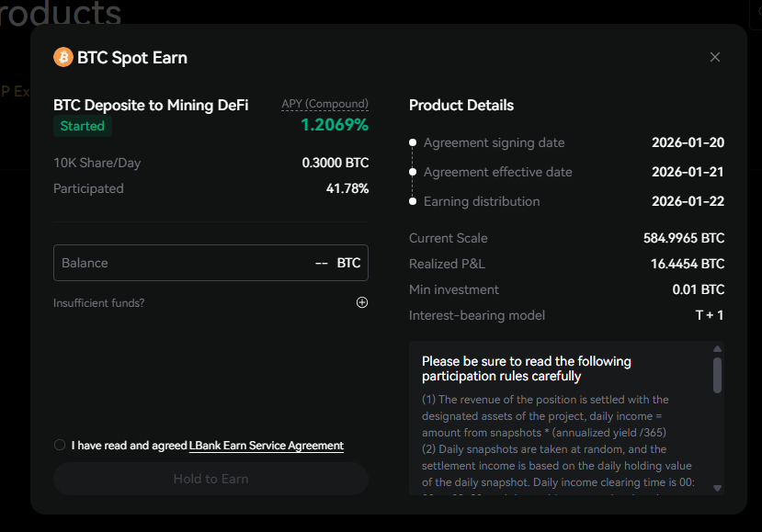Click the participation rules heading text
This screenshot has width=762, height=532.
[527, 368]
